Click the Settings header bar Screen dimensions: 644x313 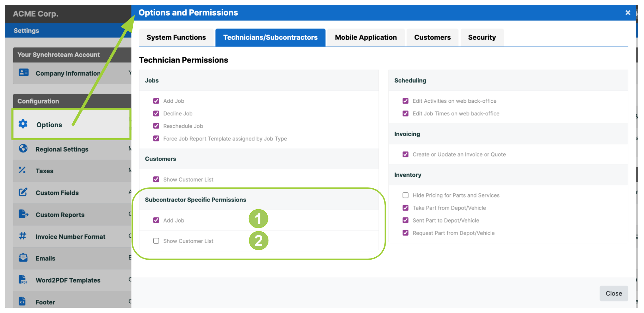coord(68,30)
